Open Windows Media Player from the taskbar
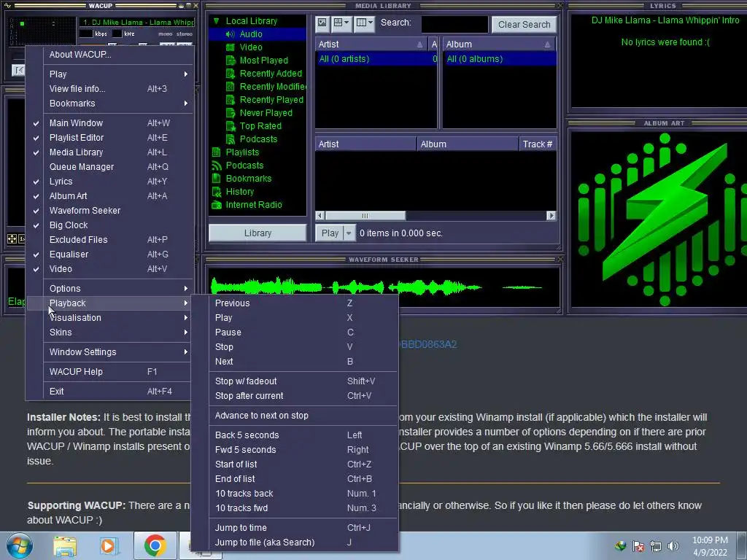Viewport: 747px width, 560px height. pos(109,545)
